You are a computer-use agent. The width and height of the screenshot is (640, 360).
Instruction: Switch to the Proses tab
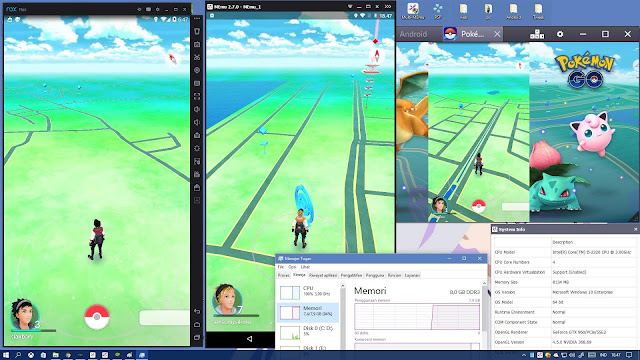point(283,276)
